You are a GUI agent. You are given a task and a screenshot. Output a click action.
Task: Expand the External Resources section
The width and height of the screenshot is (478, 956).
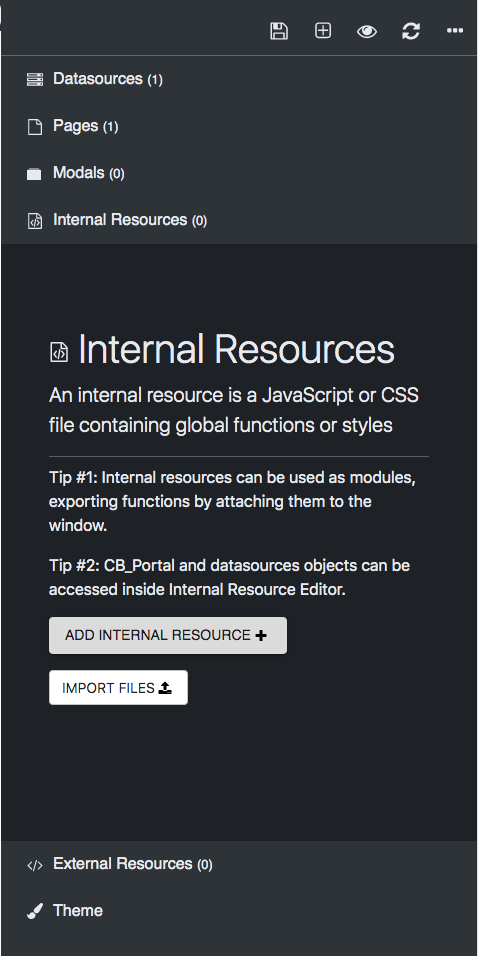click(239, 864)
